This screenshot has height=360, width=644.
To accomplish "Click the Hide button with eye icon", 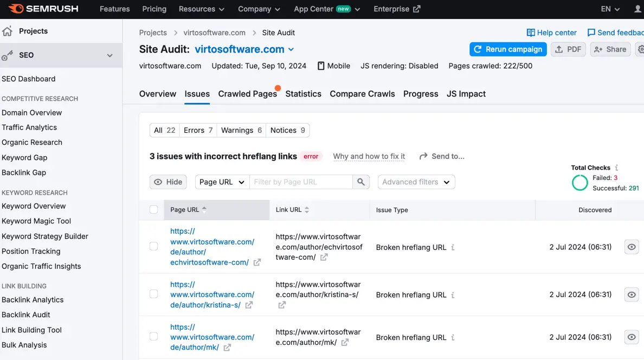I will pyautogui.click(x=168, y=182).
